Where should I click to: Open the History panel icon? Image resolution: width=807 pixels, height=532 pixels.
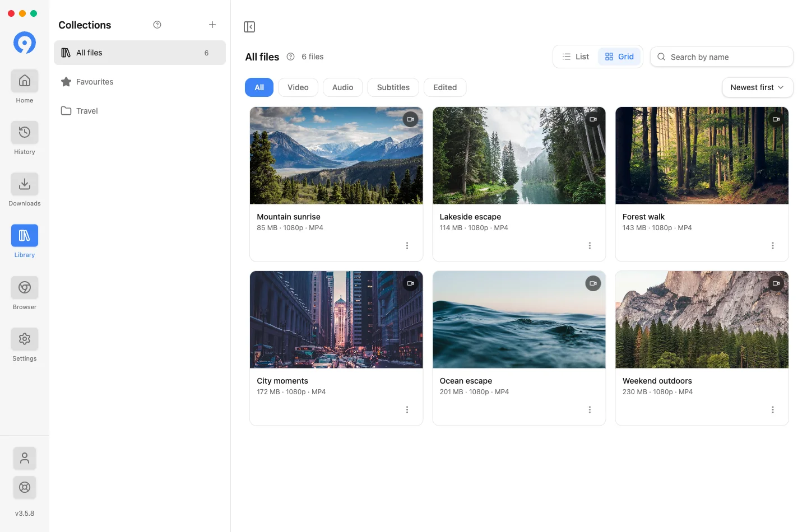click(25, 132)
